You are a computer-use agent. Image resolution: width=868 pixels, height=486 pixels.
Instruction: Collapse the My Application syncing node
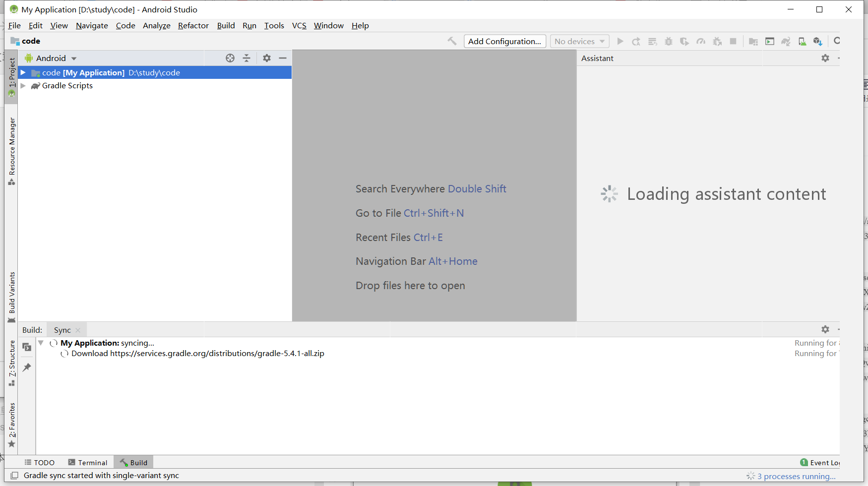pos(41,343)
